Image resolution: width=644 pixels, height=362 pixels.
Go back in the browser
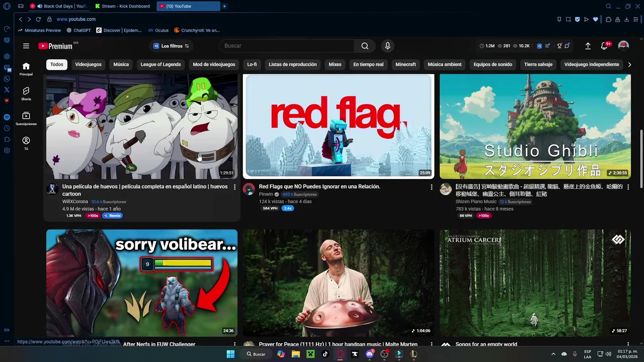(x=20, y=19)
